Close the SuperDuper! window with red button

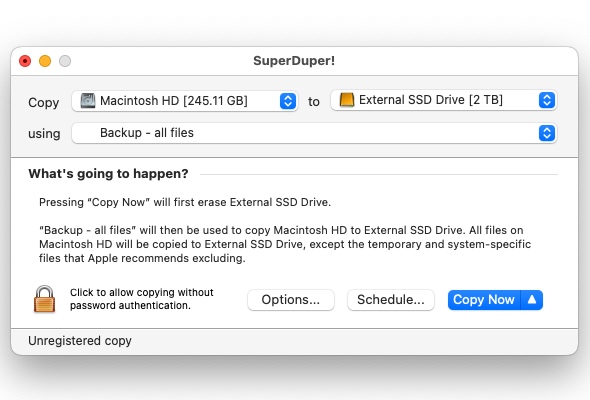[x=25, y=61]
